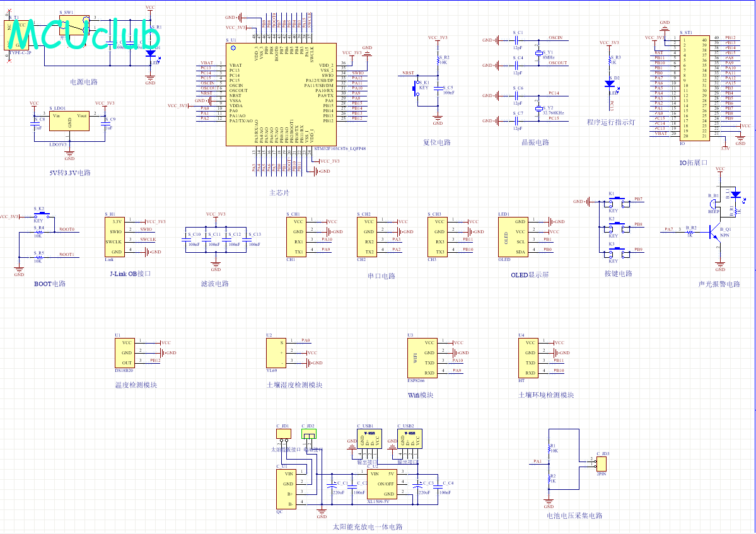Select the B_Q1 NPN transistor

715,232
